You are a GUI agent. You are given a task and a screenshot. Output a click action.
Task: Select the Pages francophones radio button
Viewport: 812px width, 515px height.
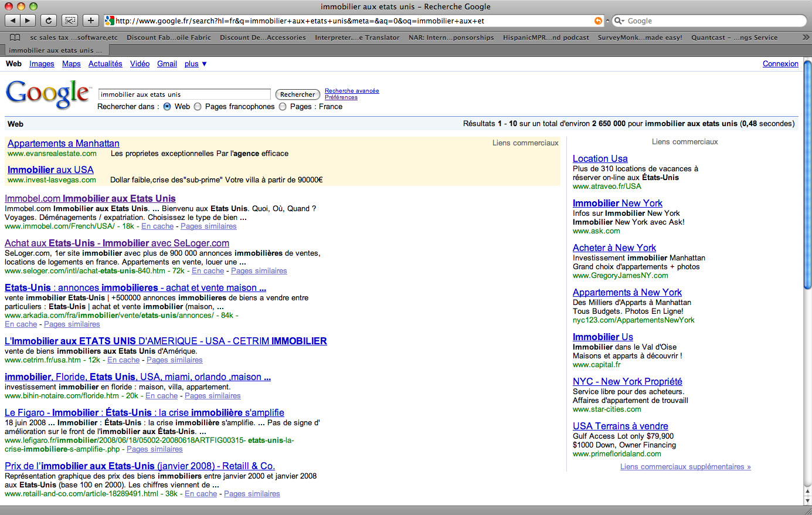(198, 107)
